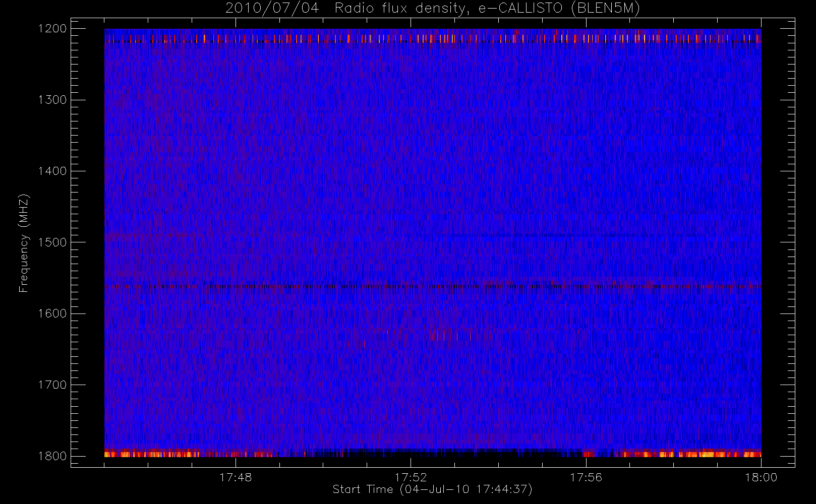Click the 17:48 time tick label
Image resolution: width=816 pixels, height=504 pixels.
[236, 477]
